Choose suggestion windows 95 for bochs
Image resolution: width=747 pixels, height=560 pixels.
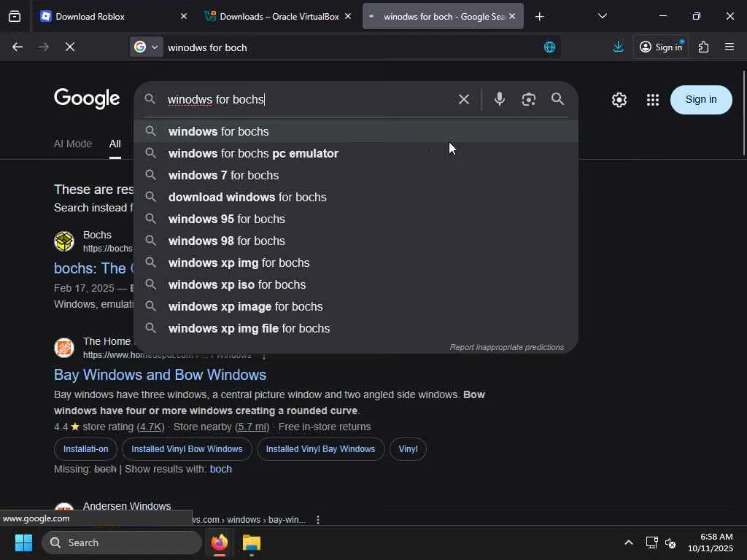tap(356, 219)
